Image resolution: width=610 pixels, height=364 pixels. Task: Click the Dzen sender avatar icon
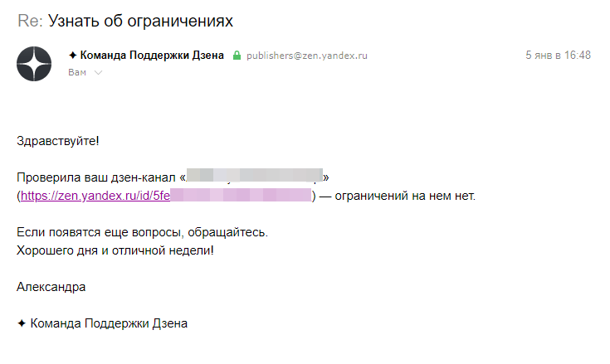[34, 64]
